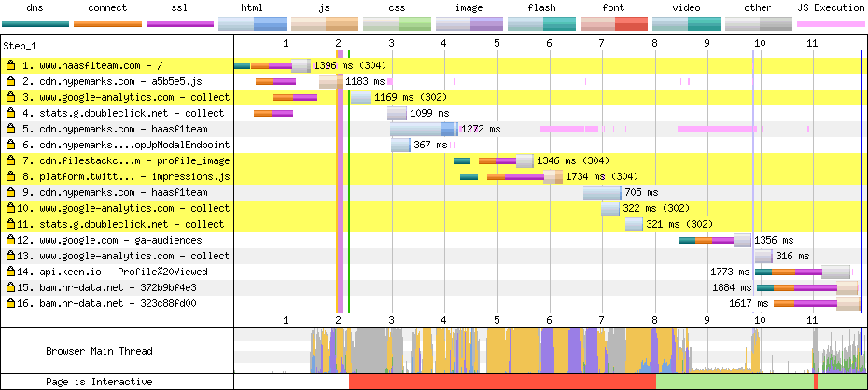Click the '1884 ms' timing text
Screen dimensions: 868x390
coord(733,287)
